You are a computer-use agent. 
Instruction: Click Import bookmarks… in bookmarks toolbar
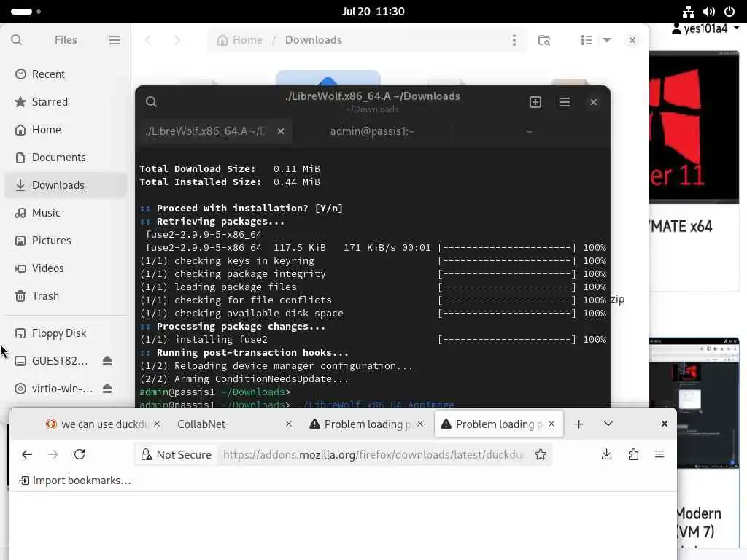point(75,481)
